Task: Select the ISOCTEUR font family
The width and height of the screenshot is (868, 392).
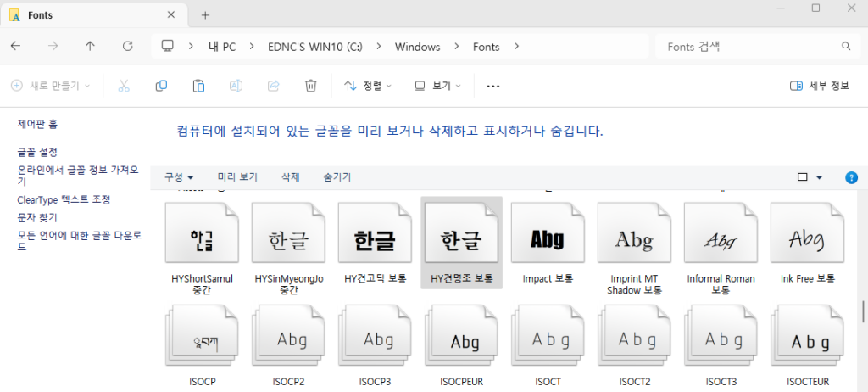Action: 807,344
